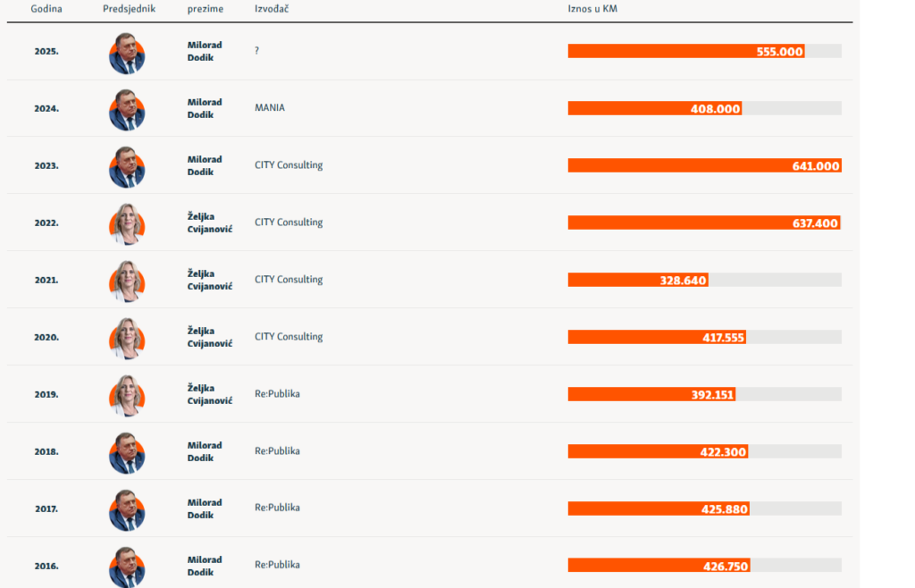Viewport: 915px width, 588px height.
Task: Click Željka Cvijanović portrait in 2019 row
Action: [127, 395]
